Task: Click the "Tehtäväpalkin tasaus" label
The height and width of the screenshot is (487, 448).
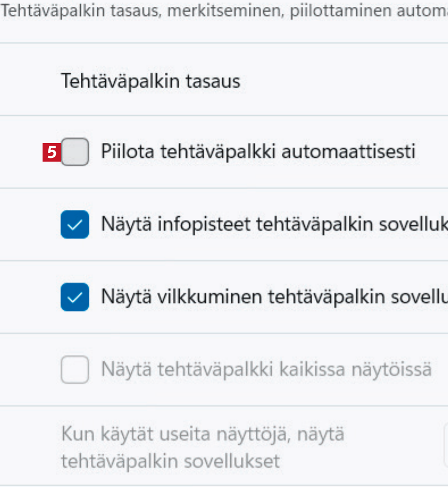Action: 151,81
